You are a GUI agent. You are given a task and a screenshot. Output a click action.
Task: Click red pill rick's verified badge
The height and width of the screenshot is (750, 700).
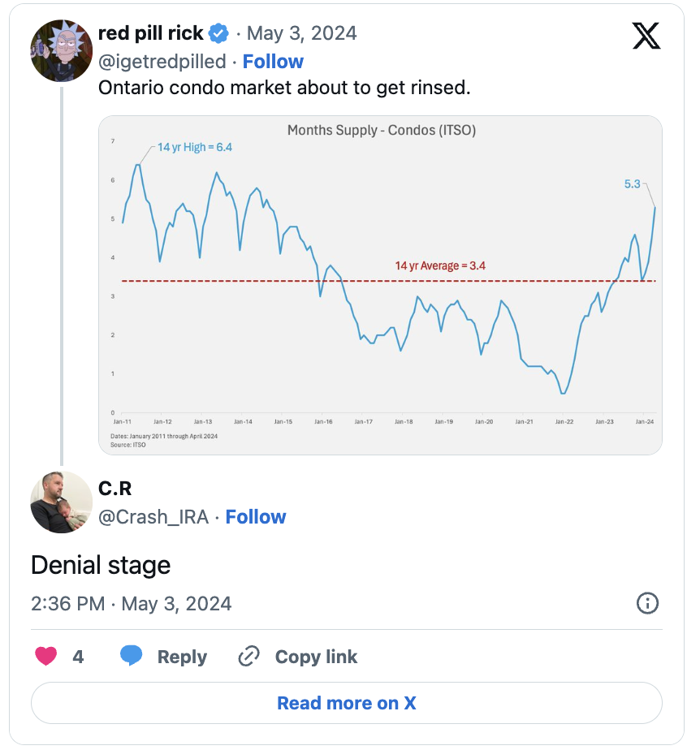pos(219,33)
